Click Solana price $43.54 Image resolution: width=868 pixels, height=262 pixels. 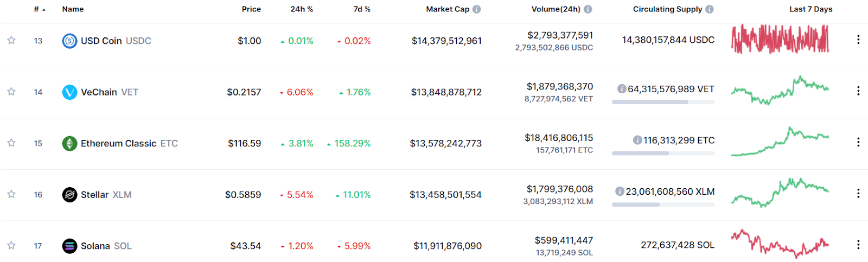[246, 246]
